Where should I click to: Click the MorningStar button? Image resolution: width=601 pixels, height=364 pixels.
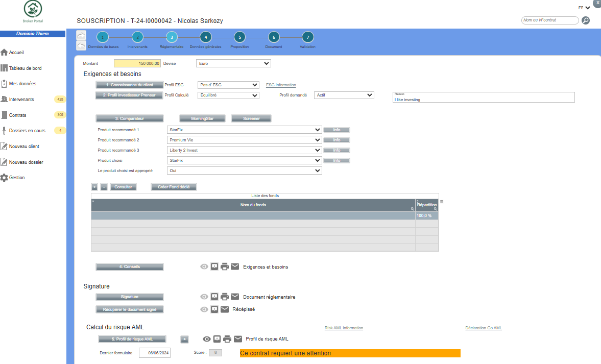point(199,118)
